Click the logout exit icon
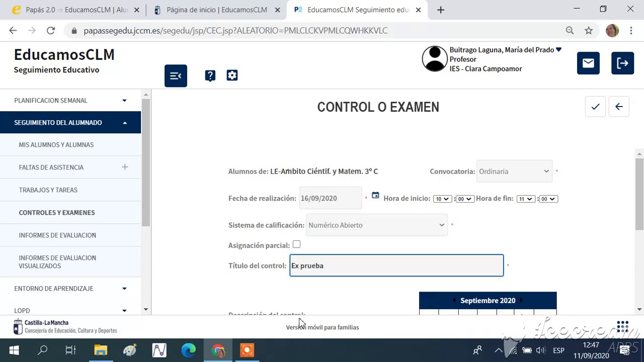The height and width of the screenshot is (362, 644). 622,63
